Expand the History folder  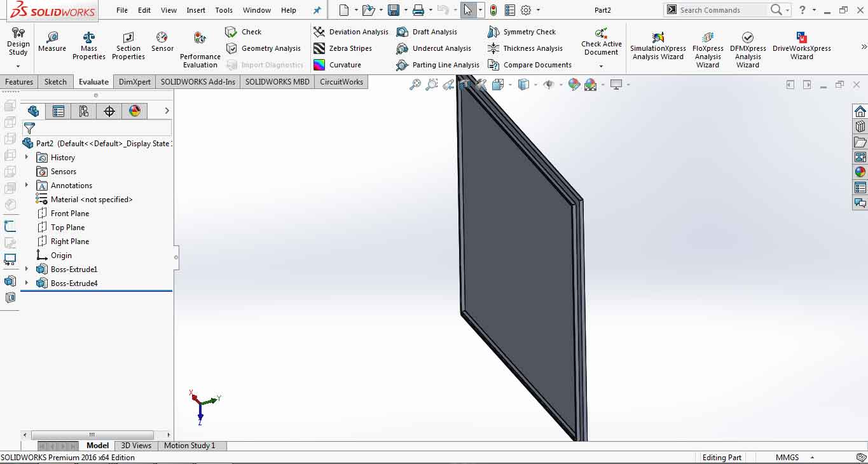tap(27, 157)
